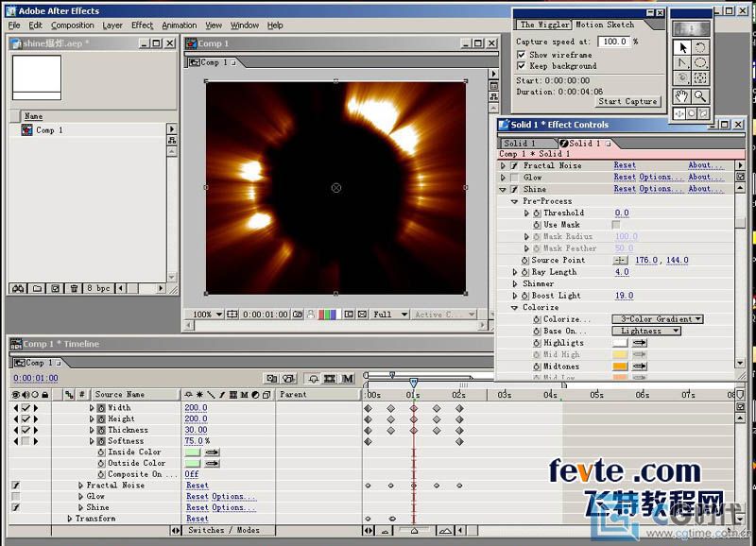Image resolution: width=756 pixels, height=546 pixels.
Task: Open the Composition menu
Action: pyautogui.click(x=73, y=26)
